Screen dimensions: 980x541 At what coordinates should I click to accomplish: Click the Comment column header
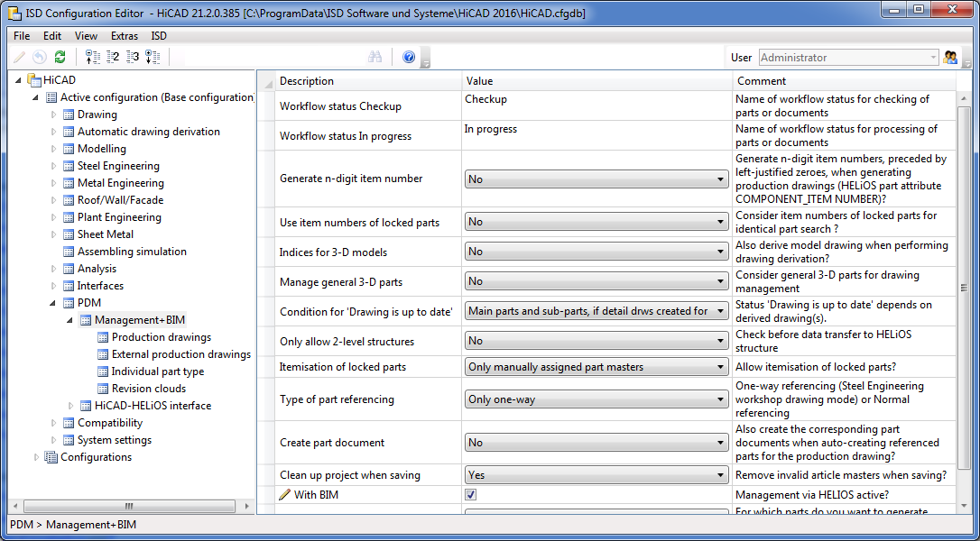coord(844,80)
